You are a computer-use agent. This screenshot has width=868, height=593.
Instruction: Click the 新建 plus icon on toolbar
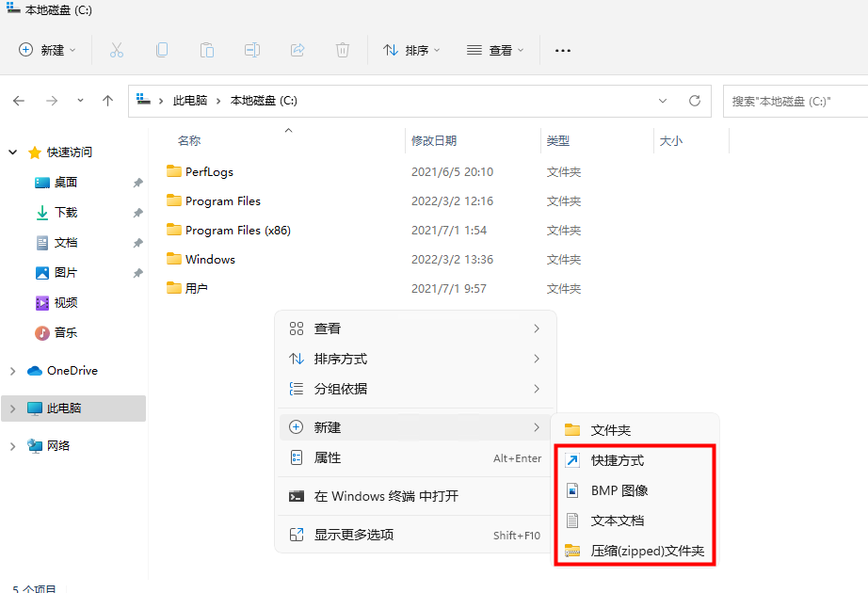(28, 50)
